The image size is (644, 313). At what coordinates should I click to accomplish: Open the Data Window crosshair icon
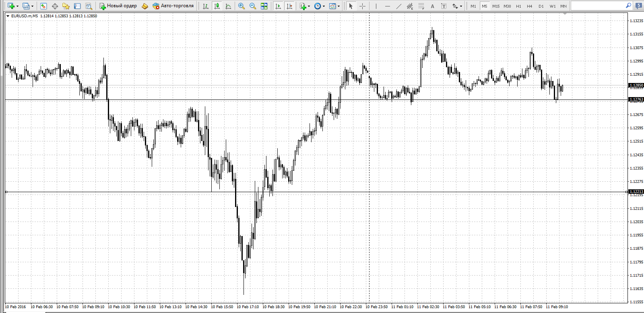[x=55, y=6]
